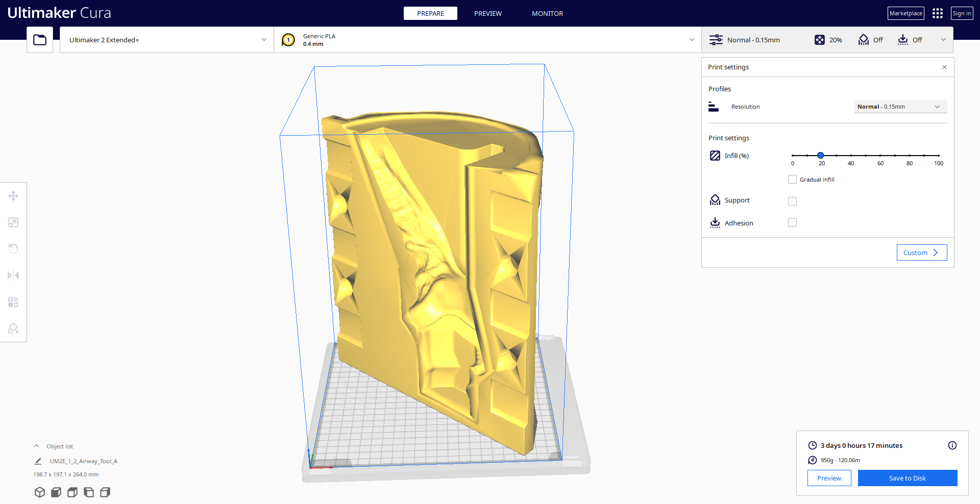Open Ultimaker apps grid icon
The width and height of the screenshot is (980, 504).
tap(938, 13)
